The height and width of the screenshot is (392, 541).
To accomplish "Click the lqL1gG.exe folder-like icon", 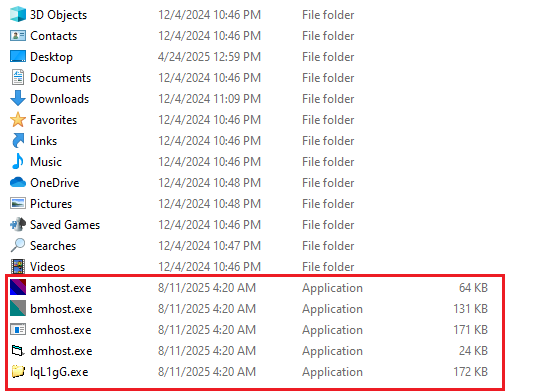I will point(18,372).
